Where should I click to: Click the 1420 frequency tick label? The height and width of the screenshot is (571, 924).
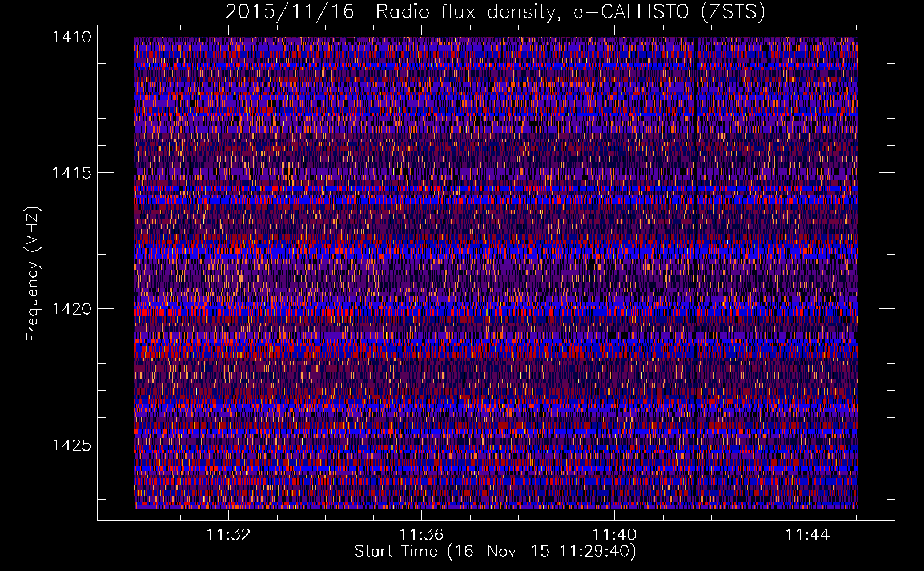pyautogui.click(x=71, y=309)
